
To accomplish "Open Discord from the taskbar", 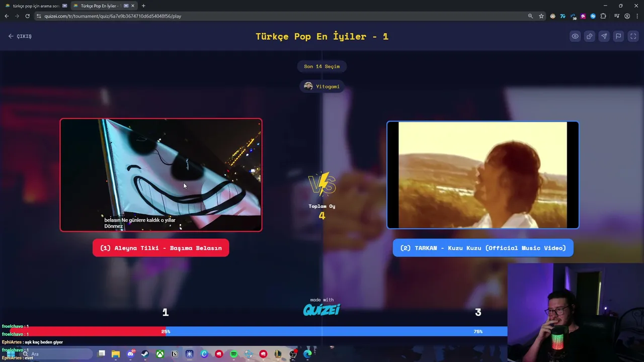I will click(x=131, y=354).
